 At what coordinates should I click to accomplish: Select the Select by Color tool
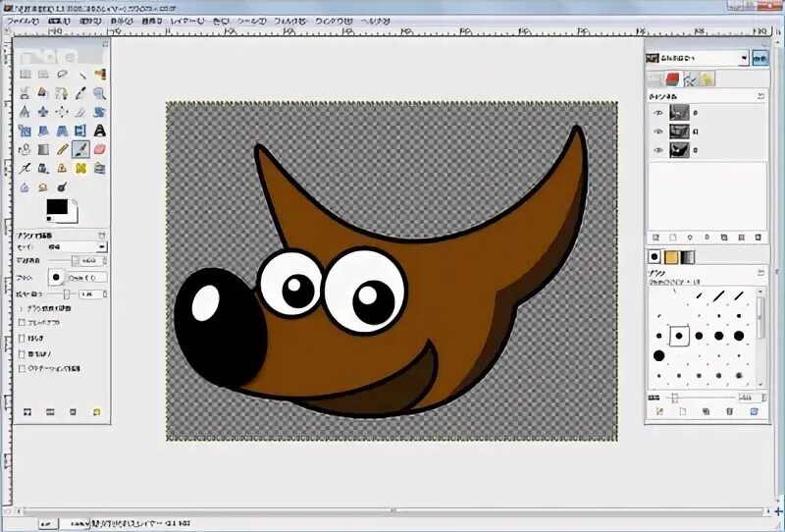click(100, 75)
